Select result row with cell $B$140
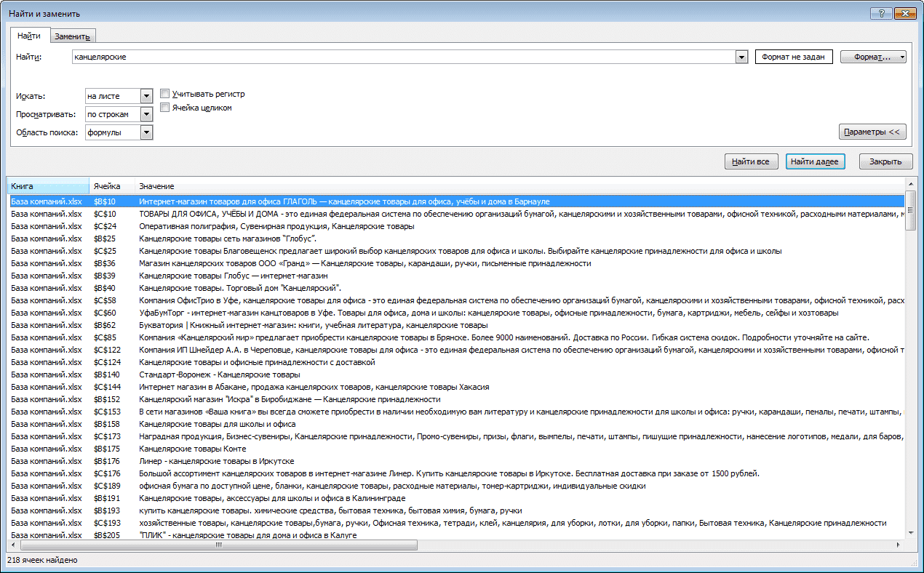 [x=455, y=374]
